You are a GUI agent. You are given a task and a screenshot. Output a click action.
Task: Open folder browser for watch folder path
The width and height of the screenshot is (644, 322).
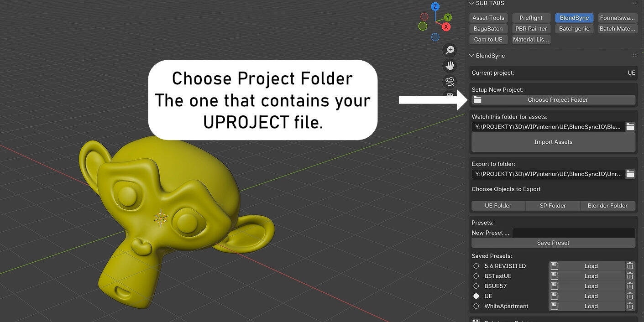click(630, 127)
